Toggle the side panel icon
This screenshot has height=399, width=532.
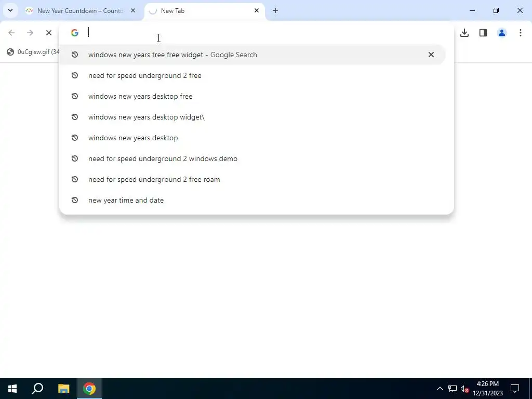483,33
